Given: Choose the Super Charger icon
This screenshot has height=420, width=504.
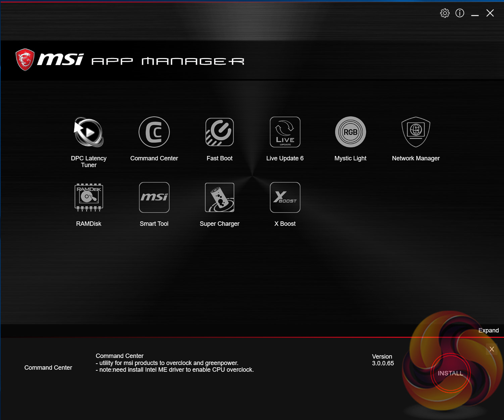Looking at the screenshot, I should click(219, 197).
